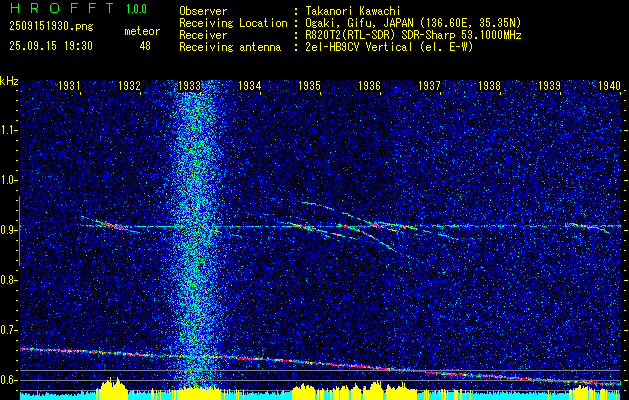Click the 1939 time axis marker
Image resolution: width=629 pixels, height=400 pixels.
coord(549,85)
